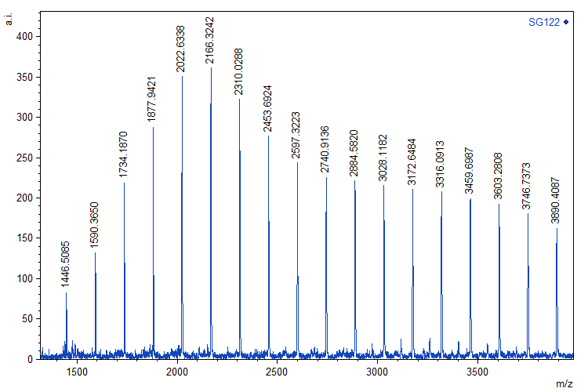This screenshot has width=588, height=392.
Task: Click the peak annotation 1877.9421
Action: (153, 98)
